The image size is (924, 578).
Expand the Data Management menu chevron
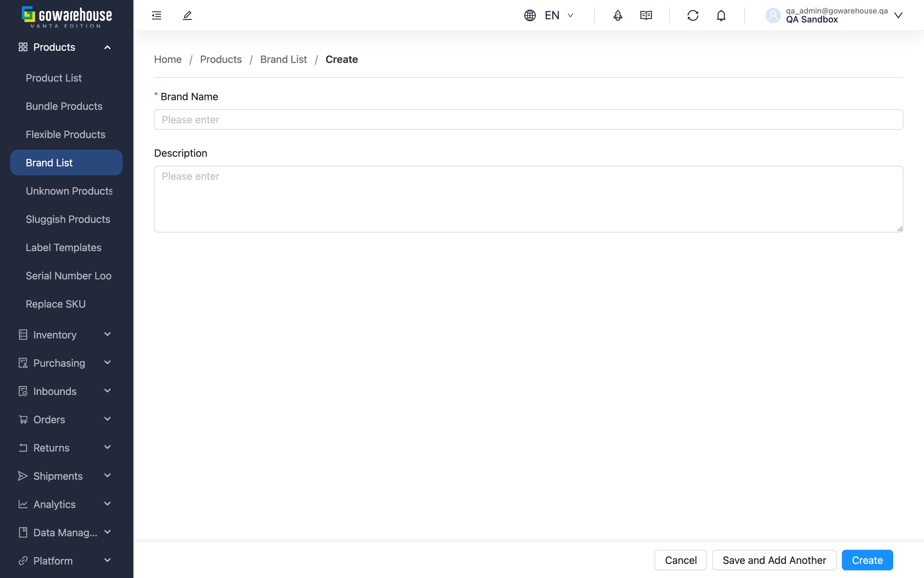[x=108, y=532]
